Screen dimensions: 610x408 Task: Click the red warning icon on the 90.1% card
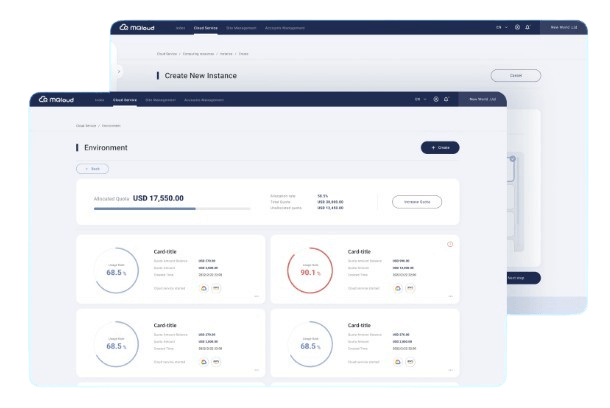pyautogui.click(x=450, y=244)
